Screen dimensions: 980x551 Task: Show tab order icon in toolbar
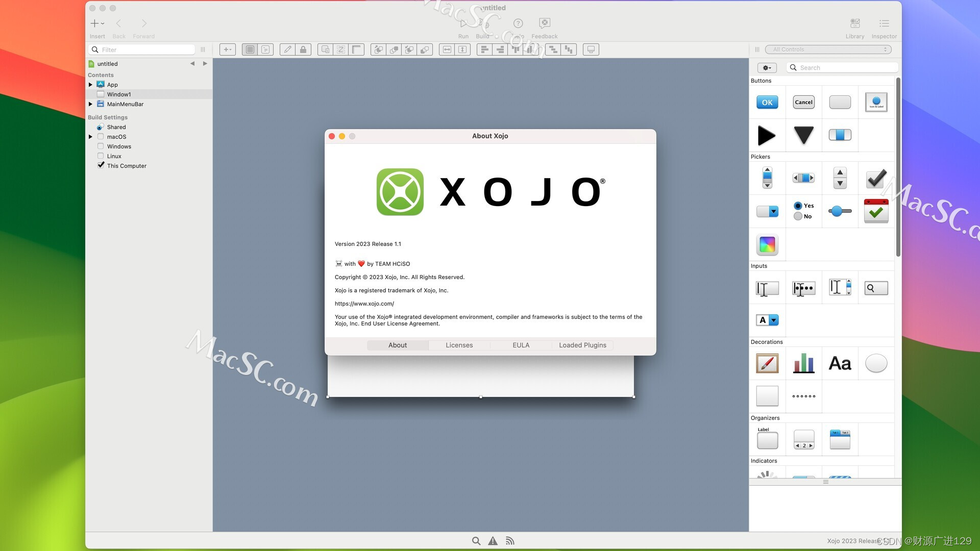pyautogui.click(x=341, y=49)
